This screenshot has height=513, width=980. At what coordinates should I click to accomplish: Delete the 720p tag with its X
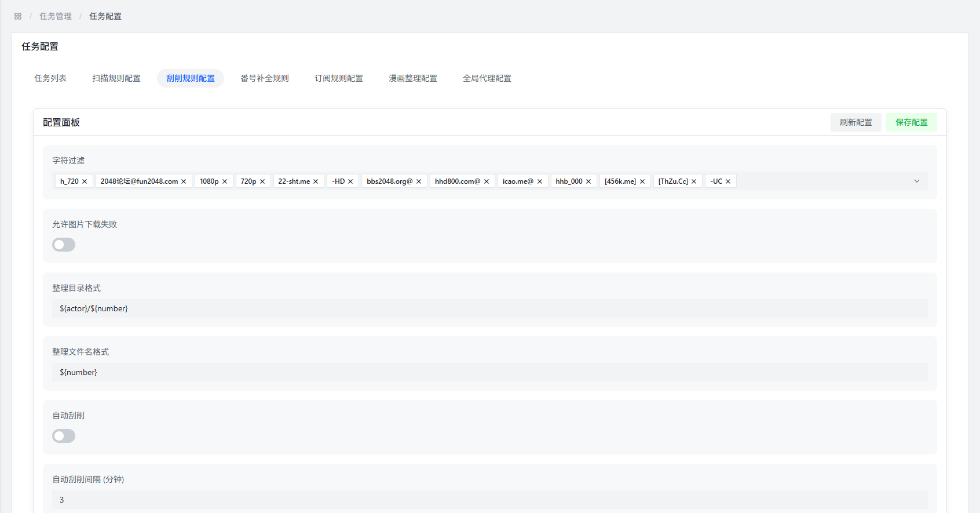tap(262, 181)
